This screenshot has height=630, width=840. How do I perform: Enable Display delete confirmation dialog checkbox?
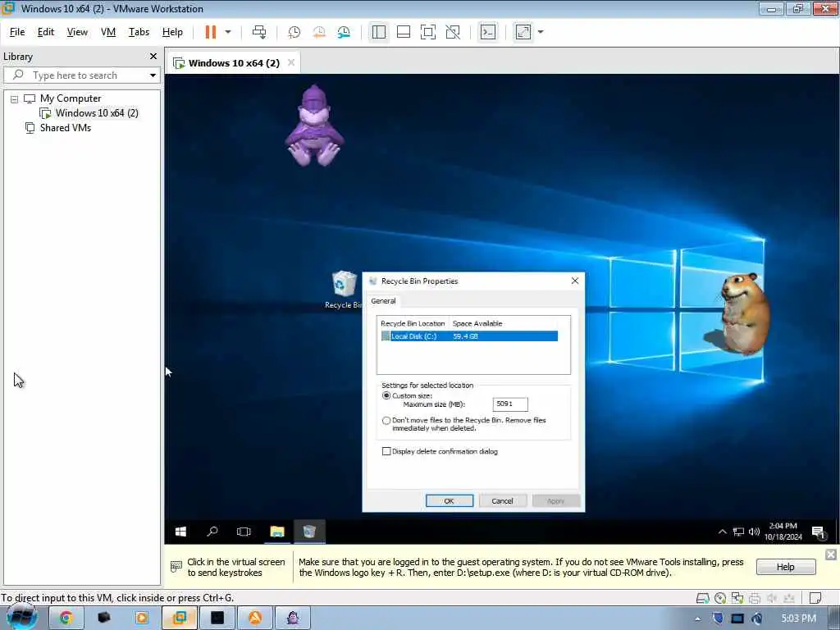pos(386,452)
